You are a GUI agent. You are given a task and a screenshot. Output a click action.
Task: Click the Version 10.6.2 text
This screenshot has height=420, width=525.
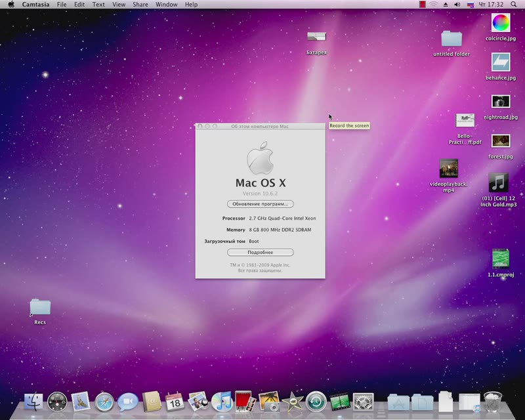260,194
